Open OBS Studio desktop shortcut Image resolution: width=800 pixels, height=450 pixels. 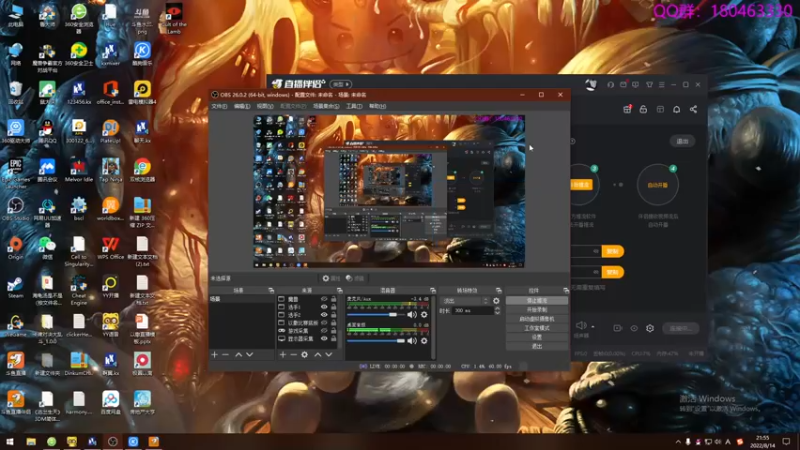(15, 209)
